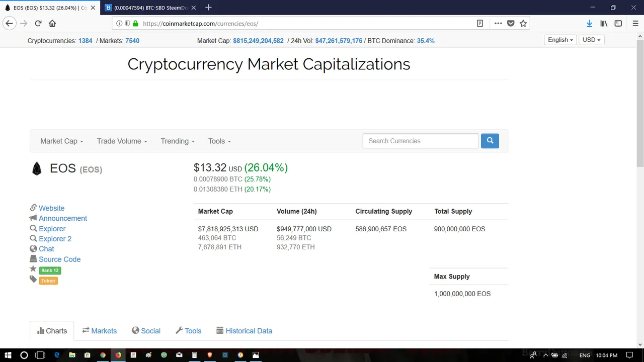
Task: Open the Photos app from taskbar
Action: tap(256, 355)
